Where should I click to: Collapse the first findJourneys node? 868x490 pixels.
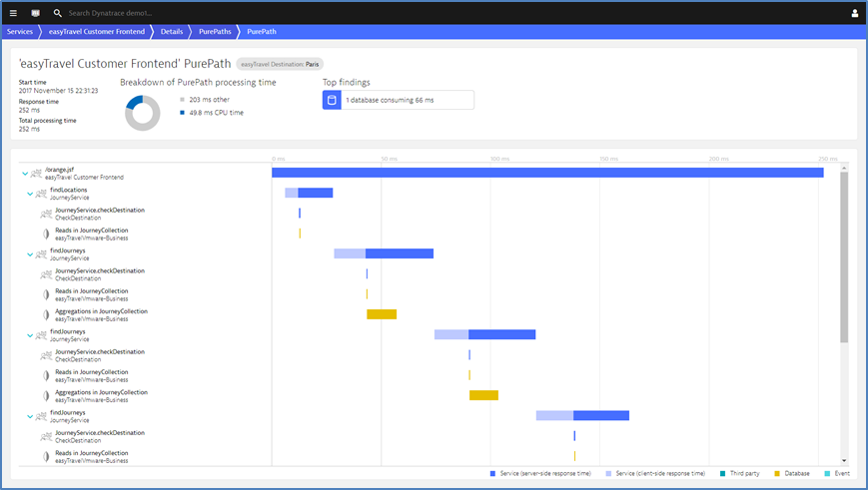pyautogui.click(x=30, y=254)
